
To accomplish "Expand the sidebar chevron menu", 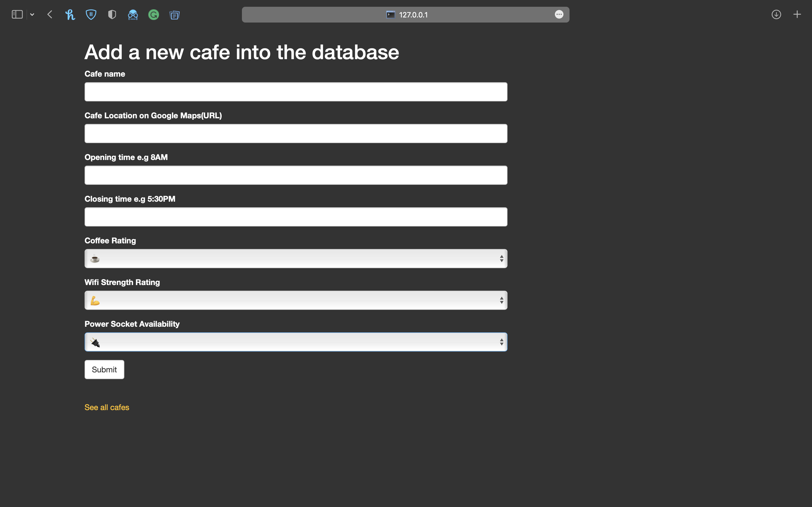I will [x=32, y=14].
